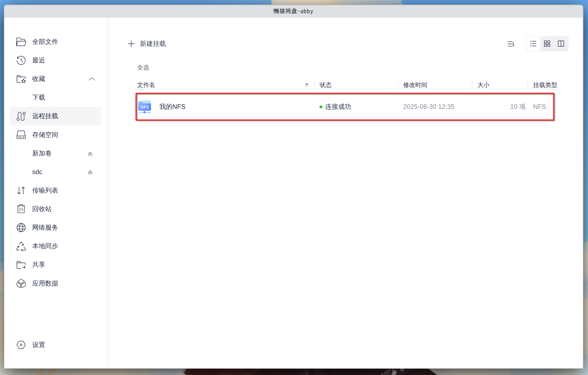Click the 应用数据 cube icon
Screen dimensions: 588x375
(21, 283)
